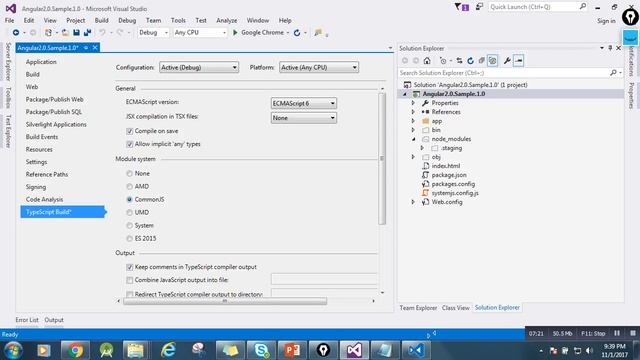Open the Error List panel
640x360 pixels.
(27, 320)
